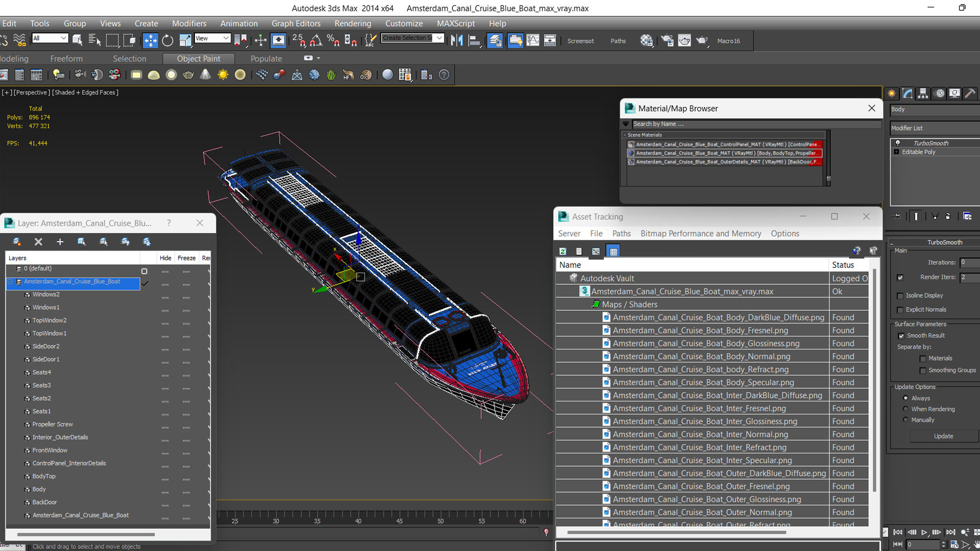Open the Utilities hammer panel icon
Viewport: 980px width, 551px height.
(x=970, y=93)
